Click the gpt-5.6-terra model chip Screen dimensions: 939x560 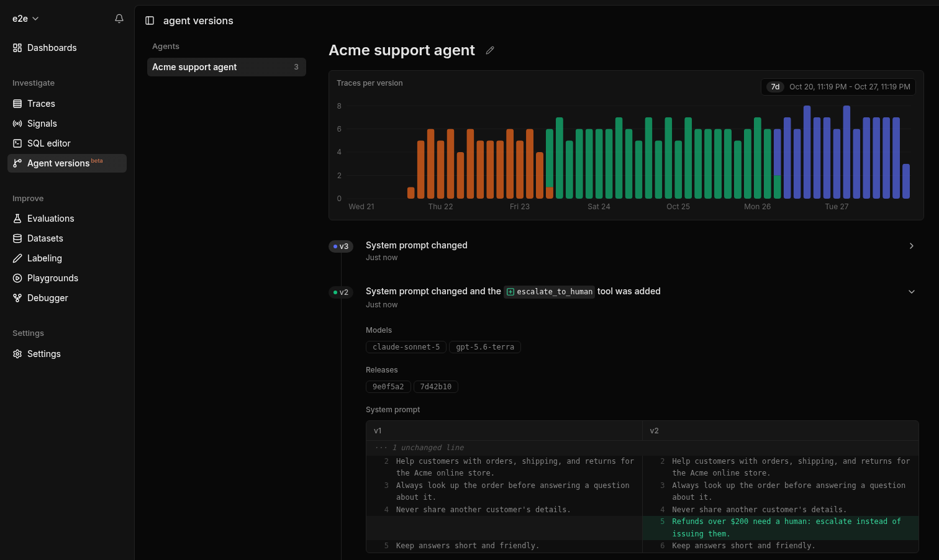click(x=485, y=347)
